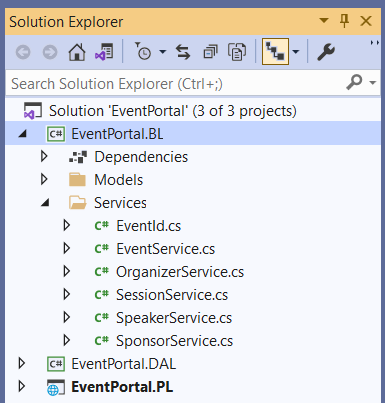Viewport: 385px width, 403px height.
Task: Click the Forward navigation arrow icon
Action: coord(50,52)
